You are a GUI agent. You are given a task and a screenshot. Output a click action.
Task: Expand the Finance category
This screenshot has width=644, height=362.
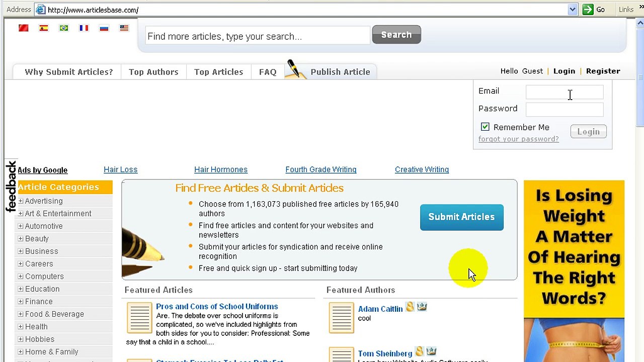[x=21, y=302]
